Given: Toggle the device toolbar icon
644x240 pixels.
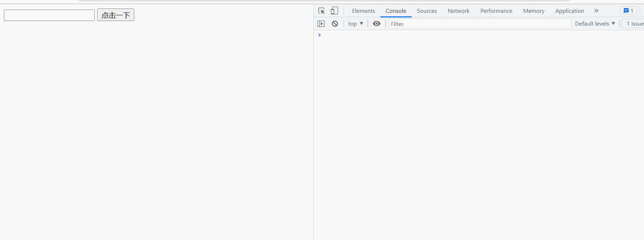Looking at the screenshot, I should (x=334, y=11).
